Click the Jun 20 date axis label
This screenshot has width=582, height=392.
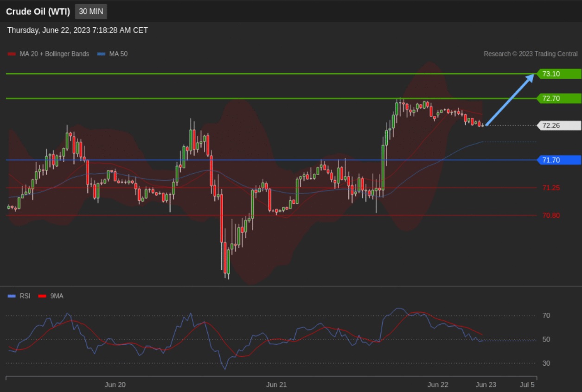[115, 384]
